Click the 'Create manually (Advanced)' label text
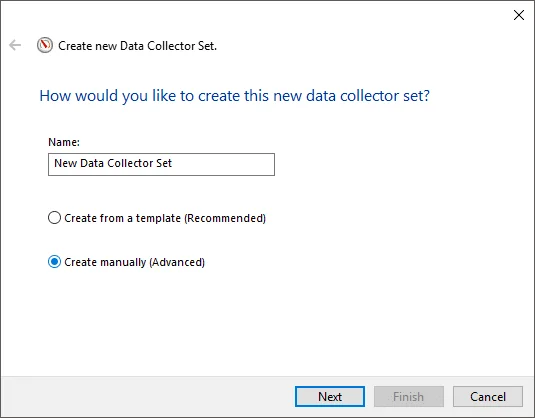Screen dimensions: 535x418 point(134,262)
